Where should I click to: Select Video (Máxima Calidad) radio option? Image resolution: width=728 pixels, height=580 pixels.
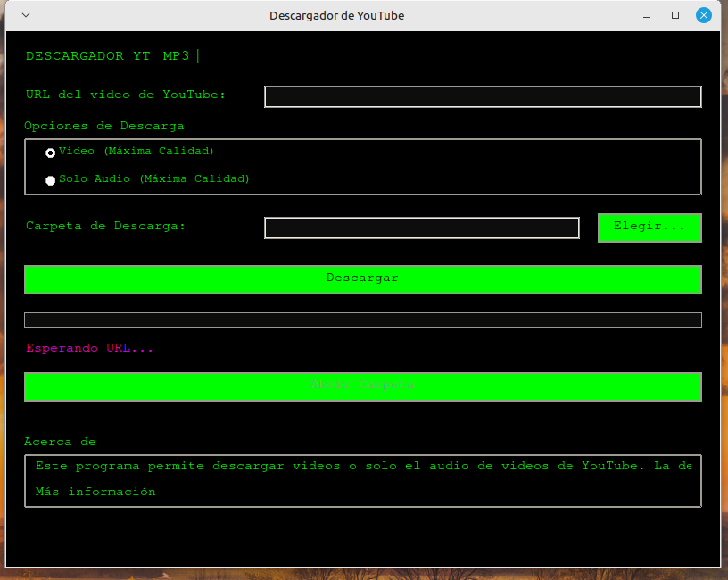[x=51, y=153]
